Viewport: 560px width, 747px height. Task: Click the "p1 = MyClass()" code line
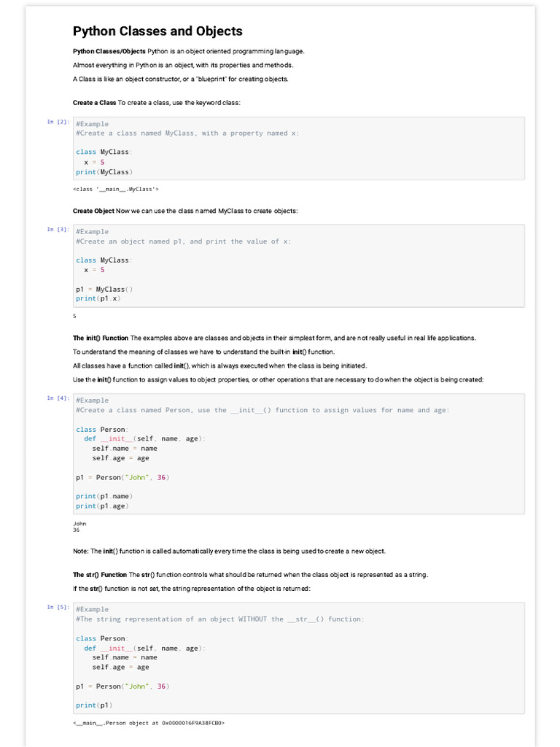click(104, 289)
